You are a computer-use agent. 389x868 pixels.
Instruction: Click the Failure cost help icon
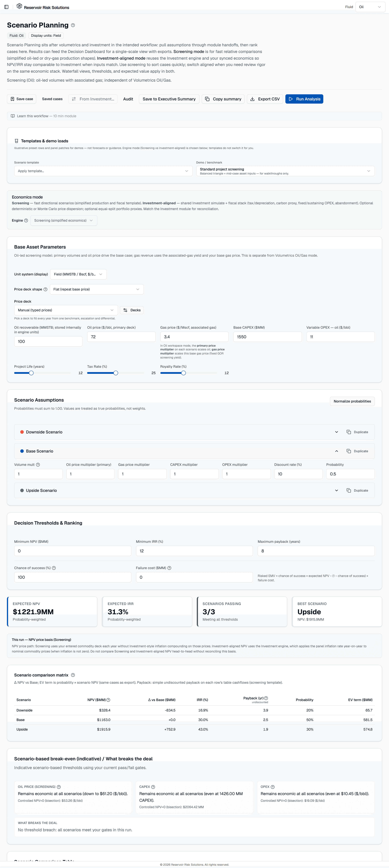[x=169, y=568]
